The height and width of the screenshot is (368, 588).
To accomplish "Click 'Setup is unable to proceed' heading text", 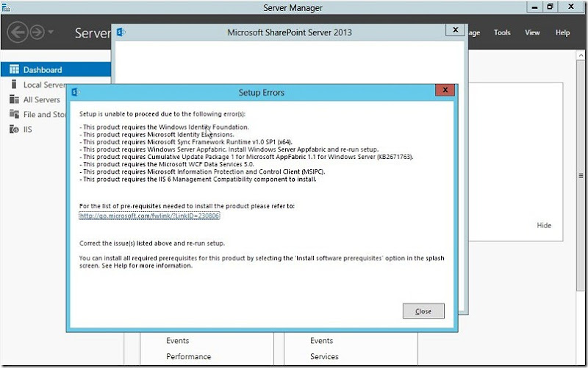I will point(162,114).
